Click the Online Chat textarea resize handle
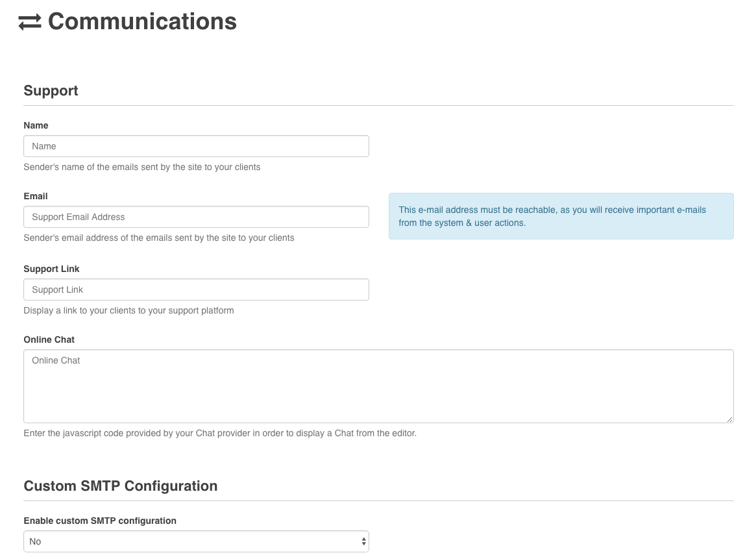Viewport: 756px width, 555px height. pyautogui.click(x=730, y=419)
